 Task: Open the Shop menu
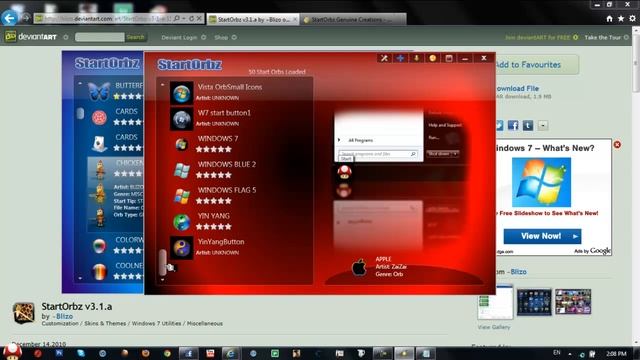coord(225,37)
